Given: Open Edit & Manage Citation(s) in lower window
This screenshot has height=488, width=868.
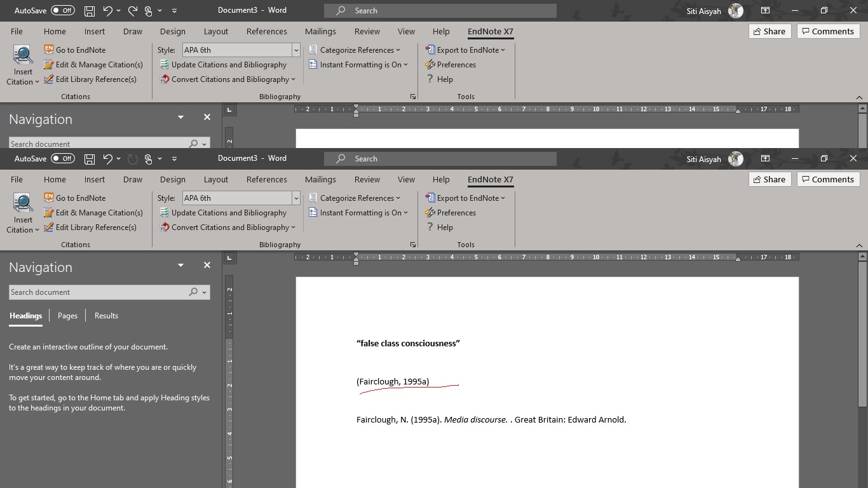Looking at the screenshot, I should (93, 213).
